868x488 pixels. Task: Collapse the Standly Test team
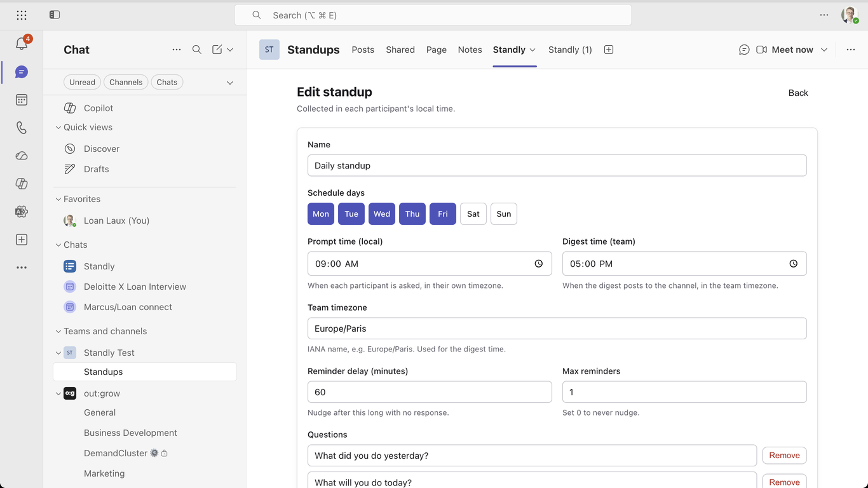[x=58, y=353]
